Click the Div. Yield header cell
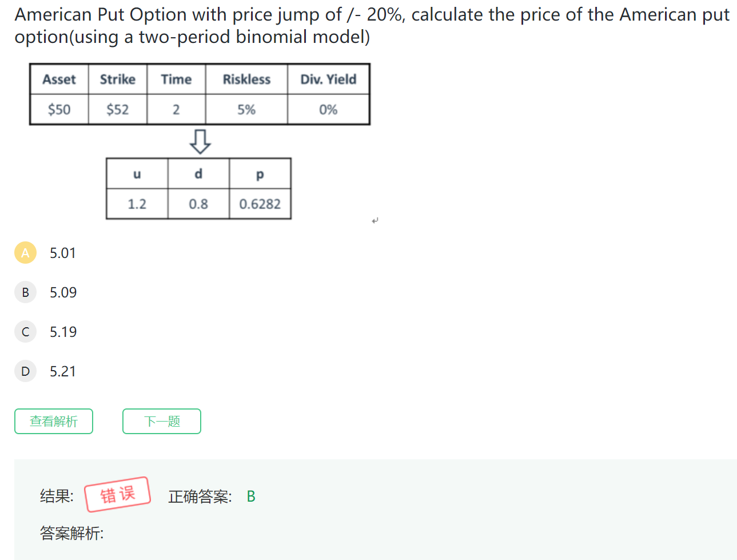737x560 pixels. 328,80
